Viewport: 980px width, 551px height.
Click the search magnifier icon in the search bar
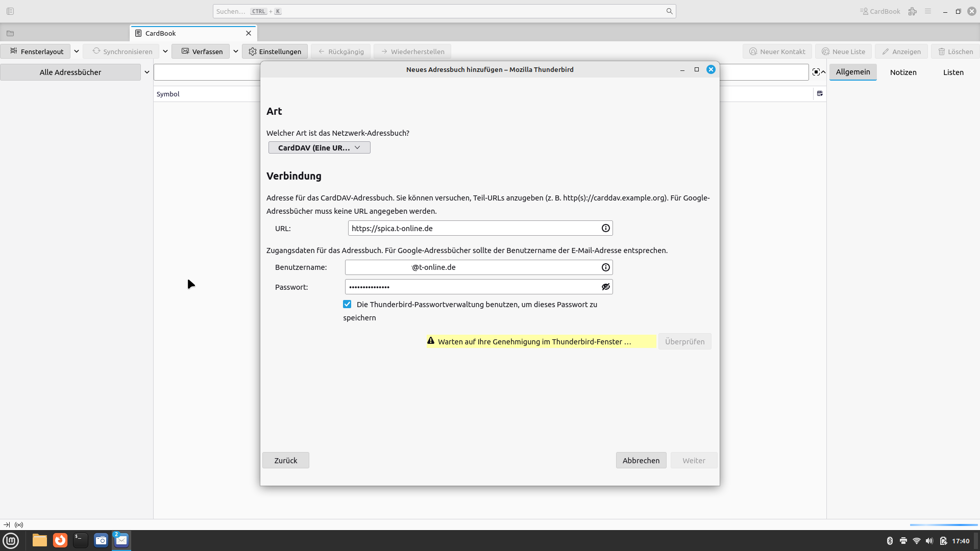tap(669, 11)
